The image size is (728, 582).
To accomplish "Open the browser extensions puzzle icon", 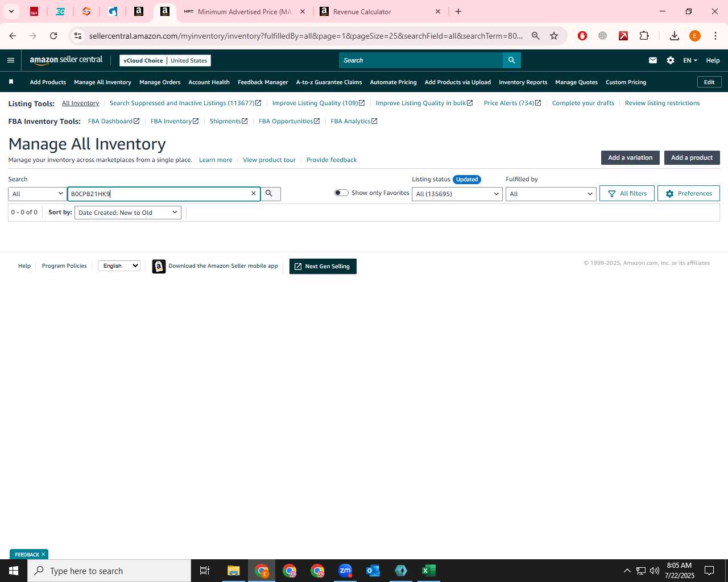I will 644,36.
